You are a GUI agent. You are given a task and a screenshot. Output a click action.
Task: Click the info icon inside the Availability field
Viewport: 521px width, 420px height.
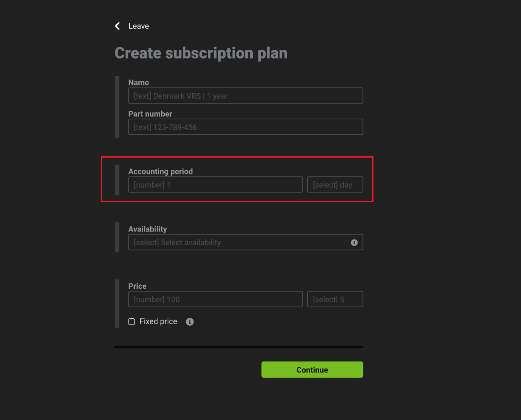(354, 242)
